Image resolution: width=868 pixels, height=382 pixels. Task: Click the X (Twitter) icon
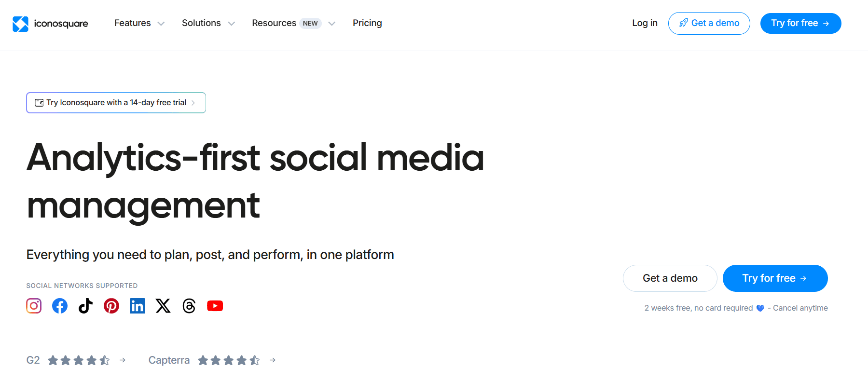(163, 306)
